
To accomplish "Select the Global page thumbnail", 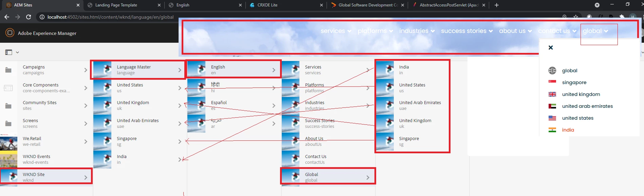I will [291, 177].
